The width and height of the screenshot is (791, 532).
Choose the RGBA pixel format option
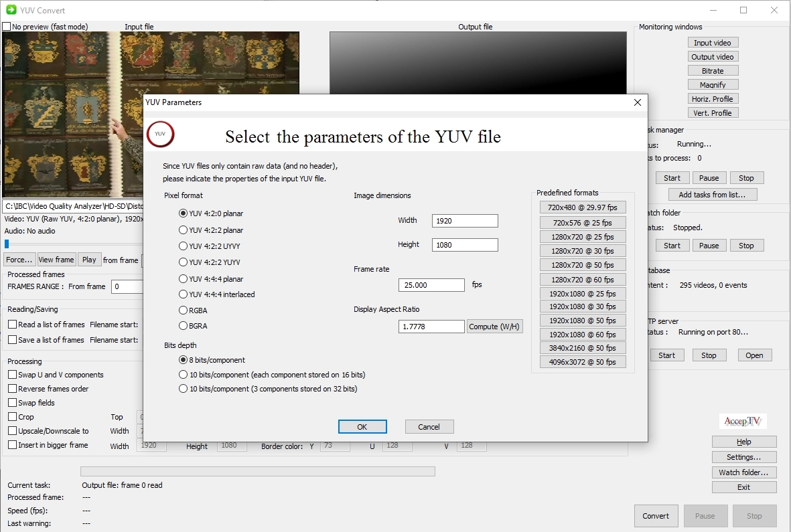tap(183, 311)
